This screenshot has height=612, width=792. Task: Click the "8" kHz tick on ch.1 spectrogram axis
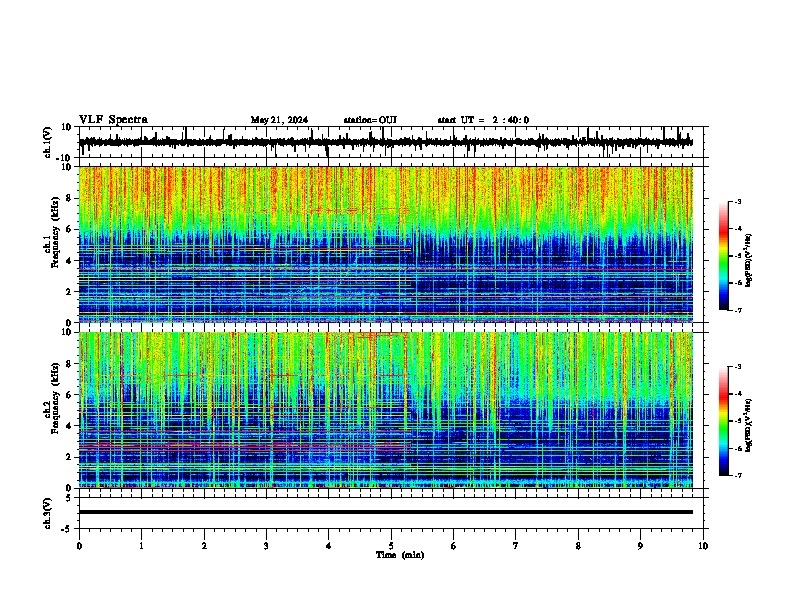(x=70, y=198)
